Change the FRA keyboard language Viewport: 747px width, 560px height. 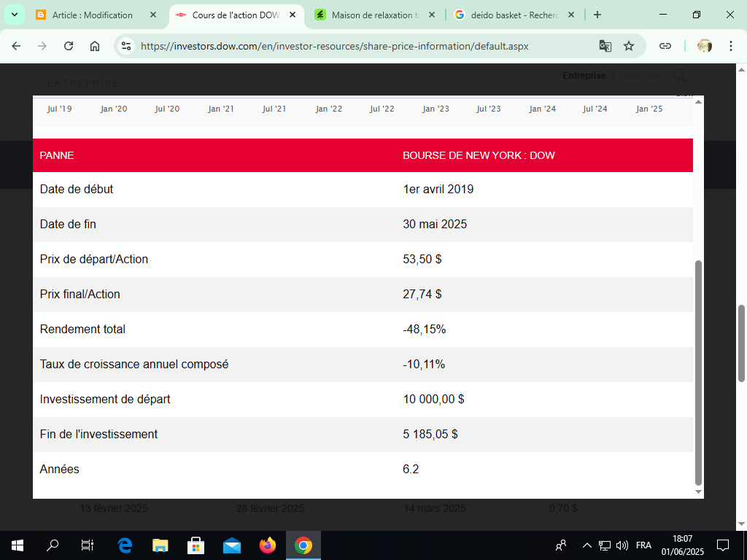643,545
